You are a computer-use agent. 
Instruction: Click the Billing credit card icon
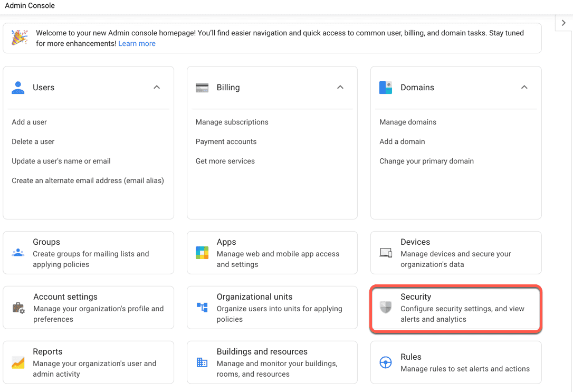tap(202, 88)
